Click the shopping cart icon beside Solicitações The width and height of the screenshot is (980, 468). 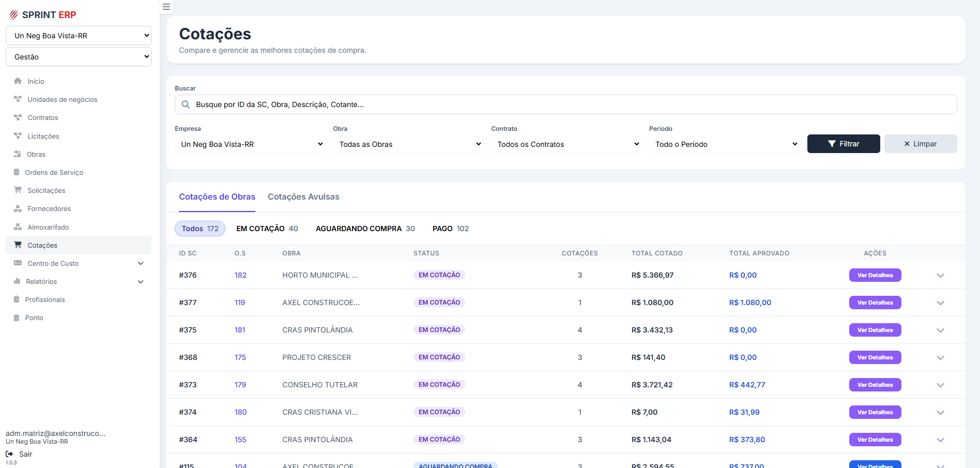(x=18, y=190)
